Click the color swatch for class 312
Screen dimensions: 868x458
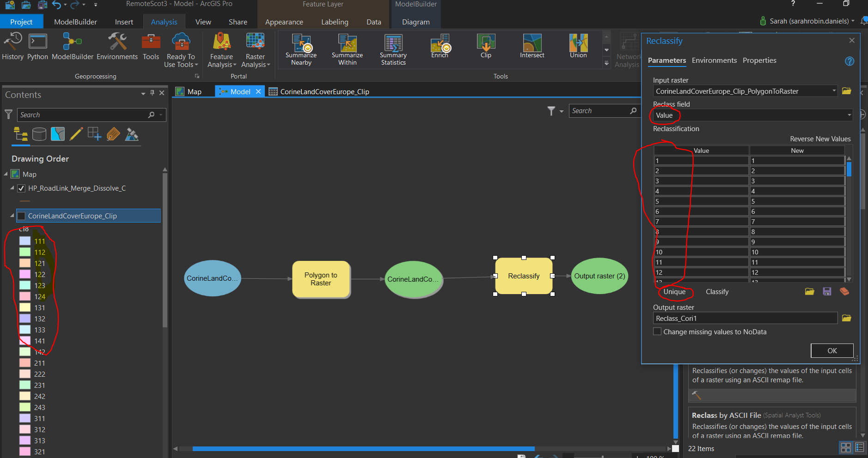pyautogui.click(x=25, y=429)
